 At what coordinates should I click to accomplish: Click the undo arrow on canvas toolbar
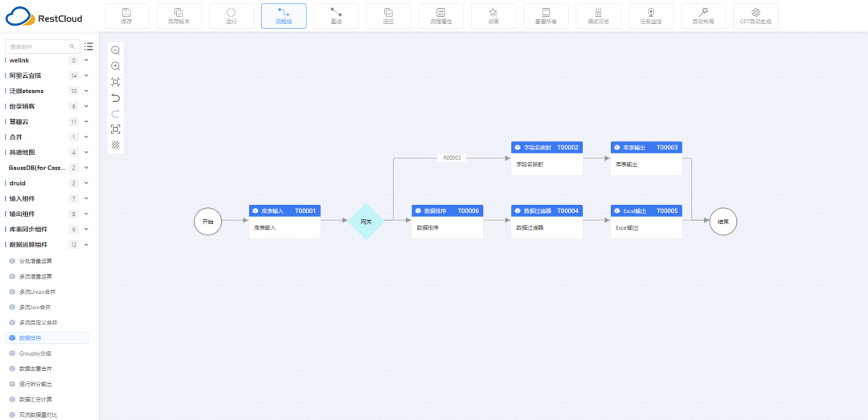[x=116, y=98]
